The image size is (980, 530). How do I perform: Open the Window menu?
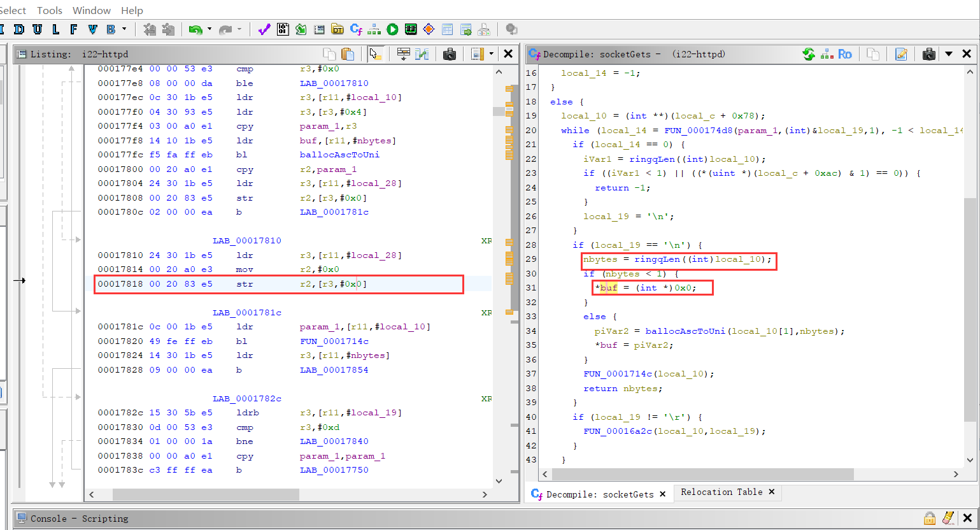(x=92, y=10)
